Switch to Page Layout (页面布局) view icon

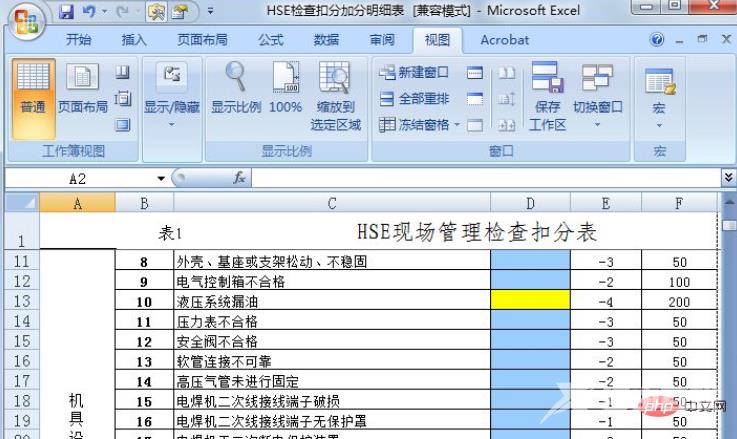[81, 88]
